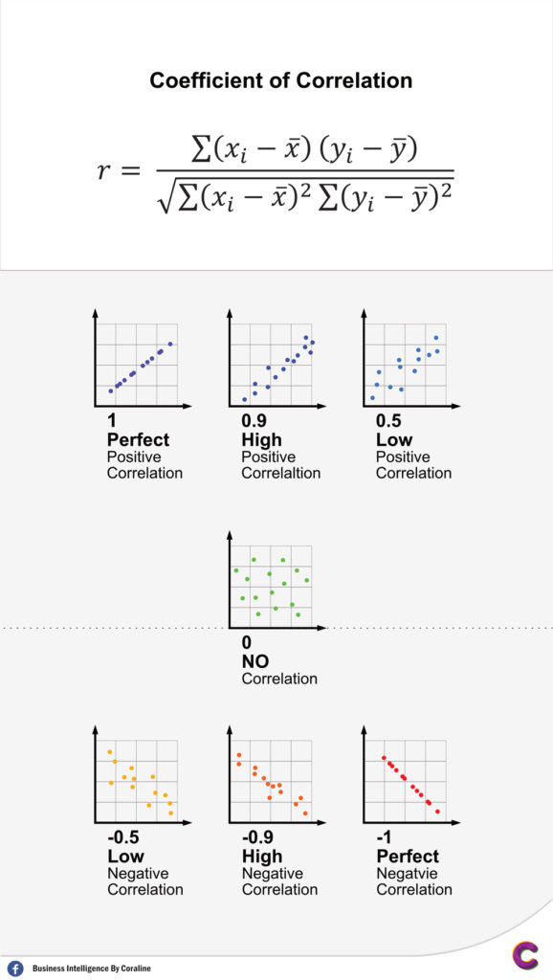Select the 0.9 high positive scatter plot
Viewport: 553px width, 980px height.
coord(275,359)
